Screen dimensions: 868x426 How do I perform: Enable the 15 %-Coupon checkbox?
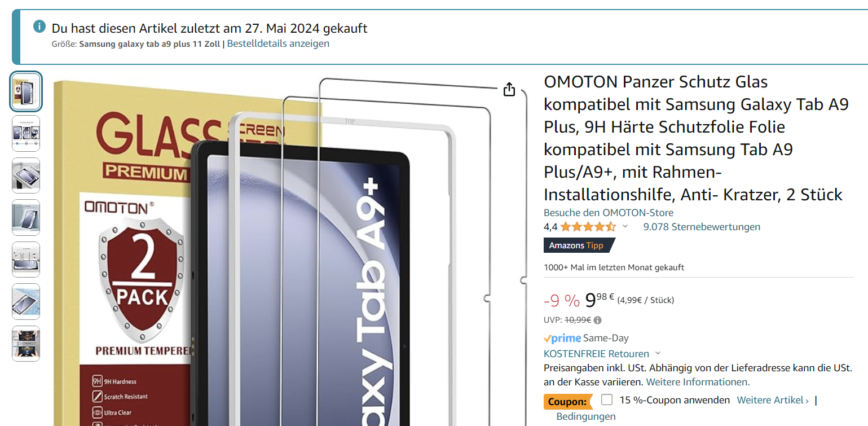607,400
